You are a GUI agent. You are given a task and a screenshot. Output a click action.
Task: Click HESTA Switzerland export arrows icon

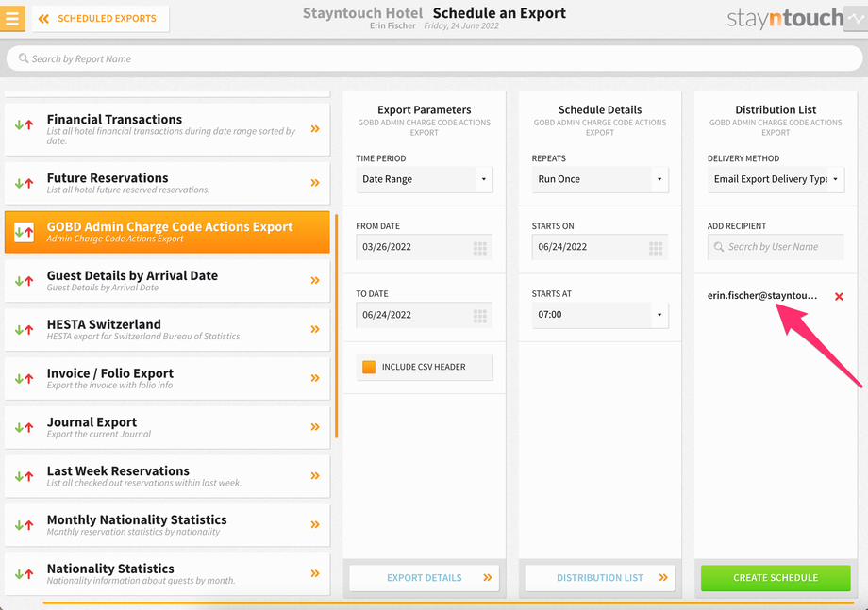pyautogui.click(x=24, y=330)
